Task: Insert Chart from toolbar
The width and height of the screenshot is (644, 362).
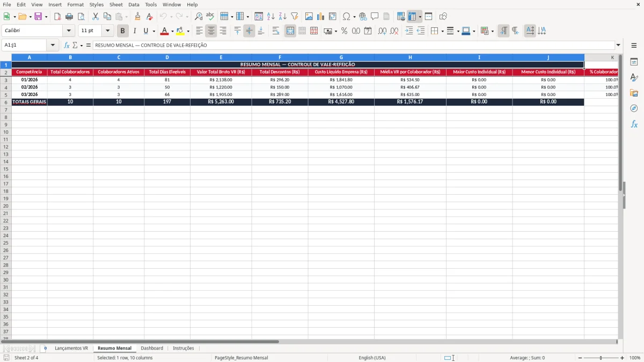Action: tap(321, 17)
